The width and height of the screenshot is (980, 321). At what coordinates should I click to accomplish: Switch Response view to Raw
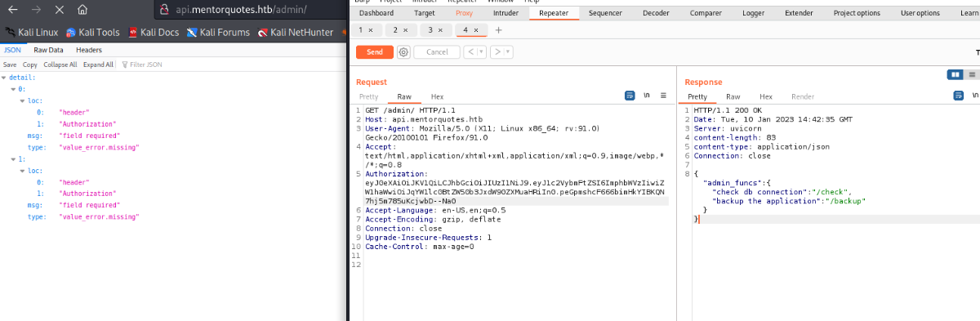(733, 96)
